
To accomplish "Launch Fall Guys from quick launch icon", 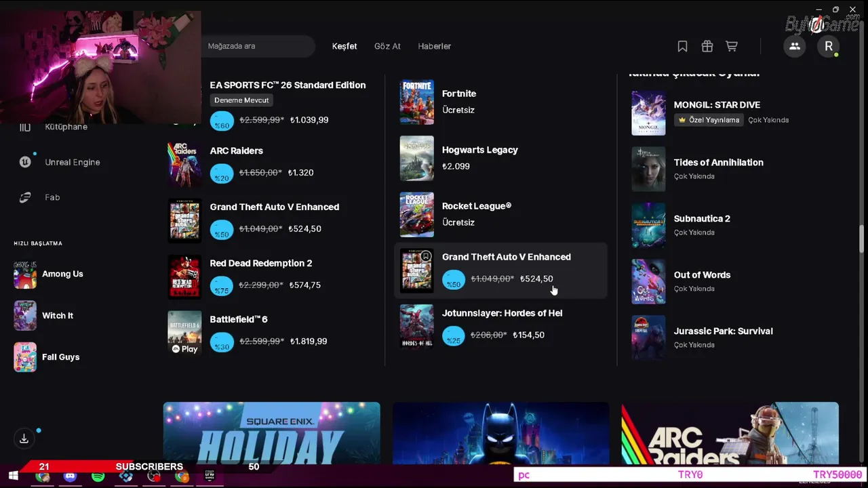I will (x=25, y=357).
